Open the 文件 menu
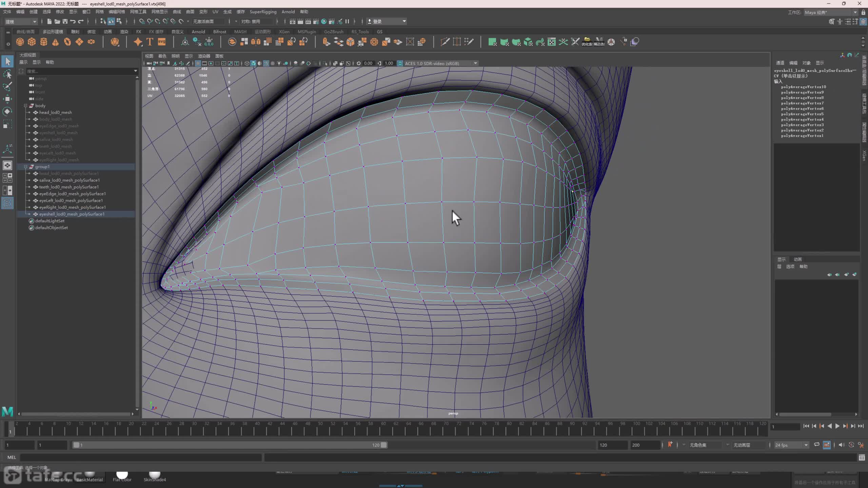This screenshot has width=868, height=488. (x=7, y=12)
